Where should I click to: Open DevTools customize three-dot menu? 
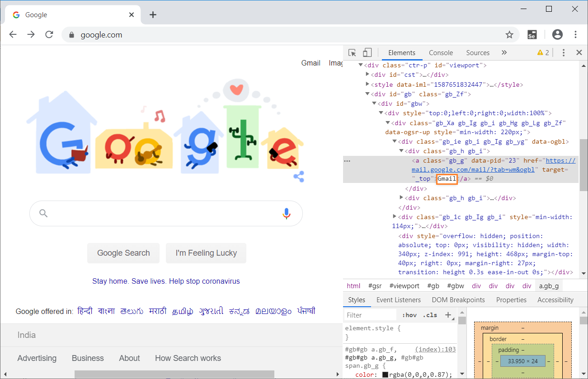tap(564, 53)
